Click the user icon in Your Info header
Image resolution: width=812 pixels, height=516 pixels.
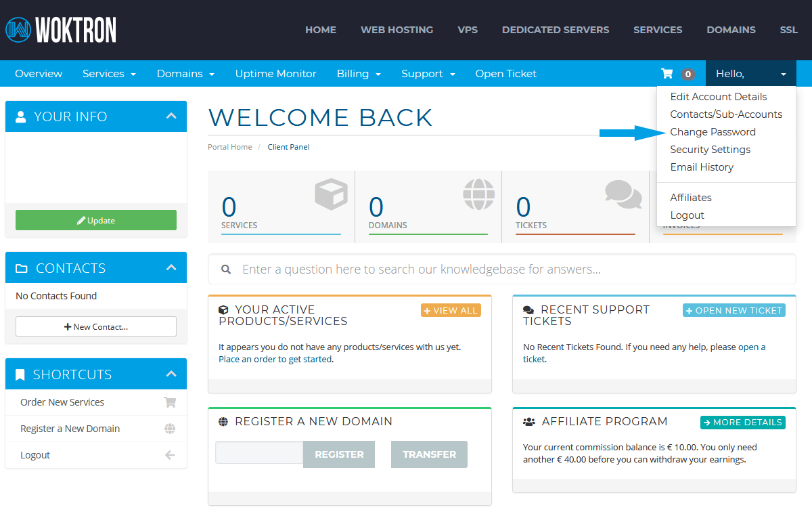20,116
